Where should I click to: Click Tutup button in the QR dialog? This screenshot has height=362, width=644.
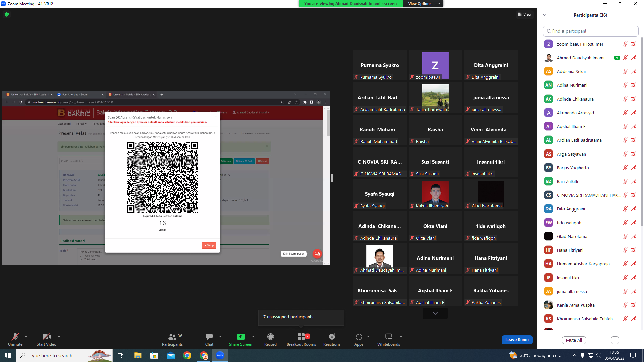209,245
